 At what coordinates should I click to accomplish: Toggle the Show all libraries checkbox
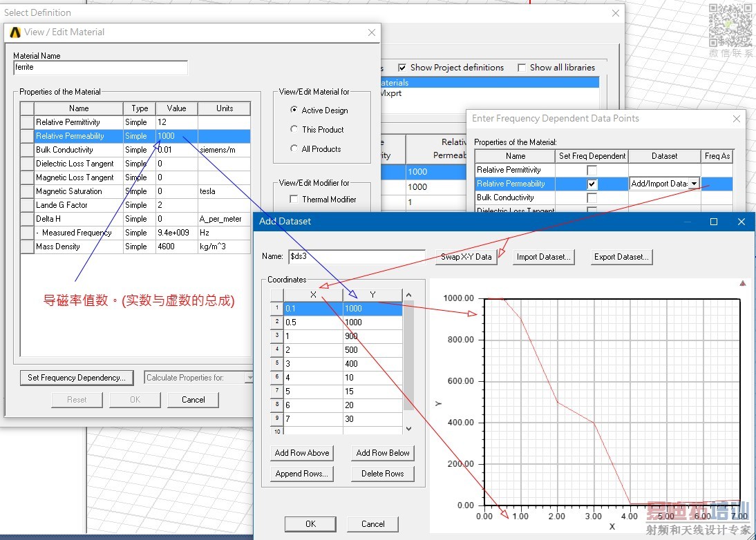point(522,68)
